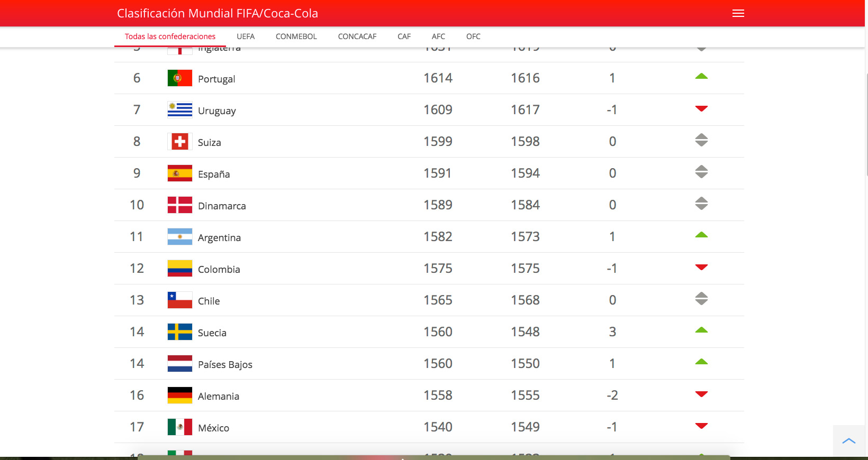Click red down arrow in Uruguay row
This screenshot has height=460, width=868.
click(701, 108)
